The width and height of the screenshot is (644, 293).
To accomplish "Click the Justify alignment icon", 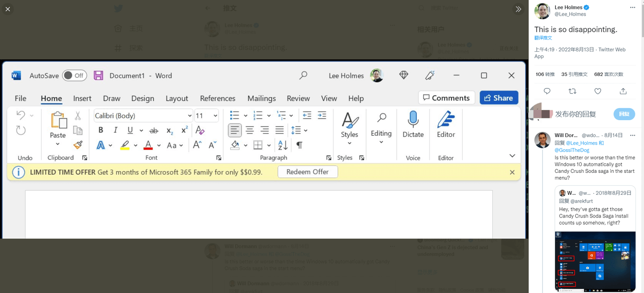I will pyautogui.click(x=280, y=130).
